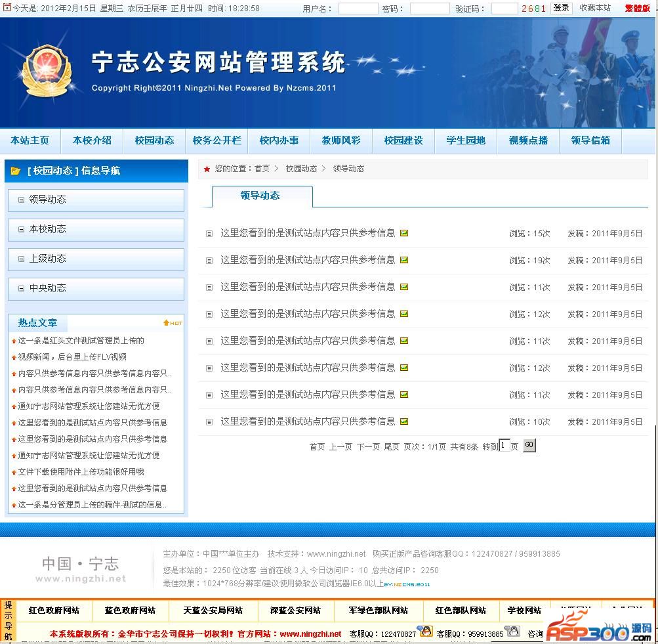
Task: Open the 校务公开栏 navigation menu
Action: pyautogui.click(x=216, y=140)
